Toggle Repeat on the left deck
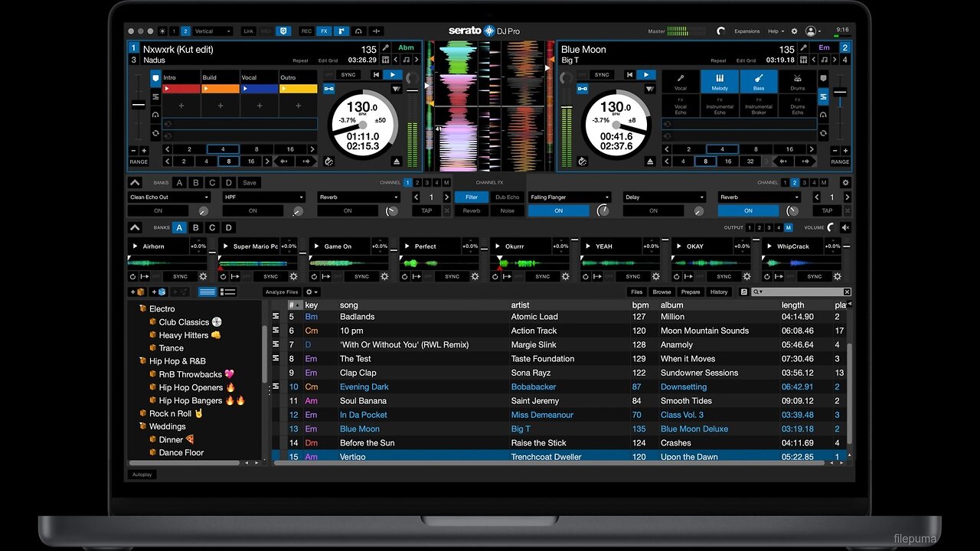This screenshot has height=551, width=980. tap(300, 60)
